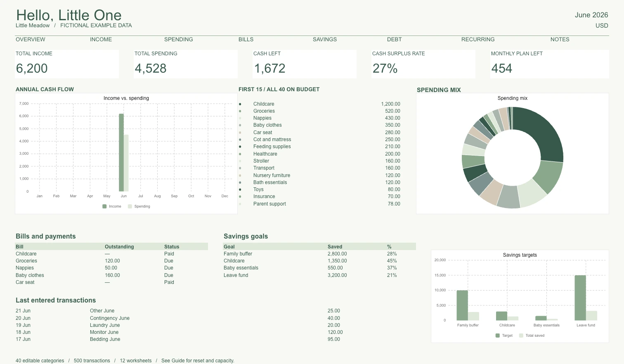Click the Outstanding column header
Viewport: 624px width, 364px height.
tap(119, 247)
